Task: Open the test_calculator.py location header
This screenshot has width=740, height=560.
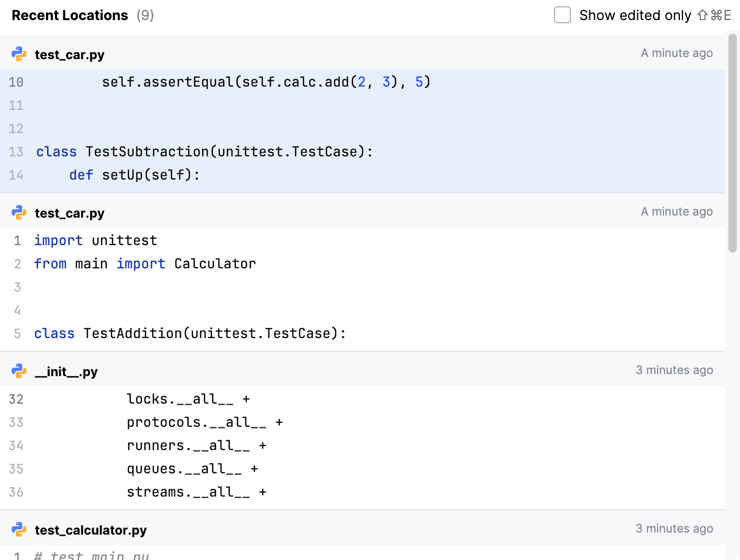Action: pos(90,530)
